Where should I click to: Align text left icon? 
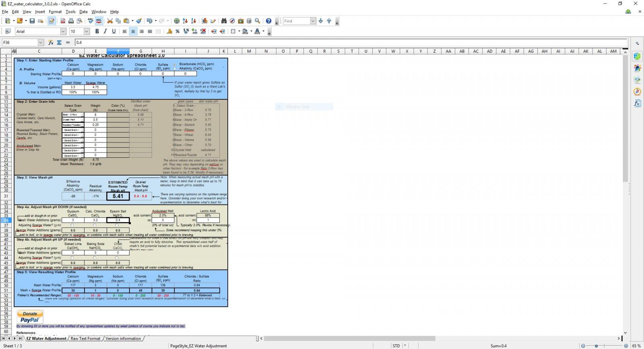[x=125, y=31]
